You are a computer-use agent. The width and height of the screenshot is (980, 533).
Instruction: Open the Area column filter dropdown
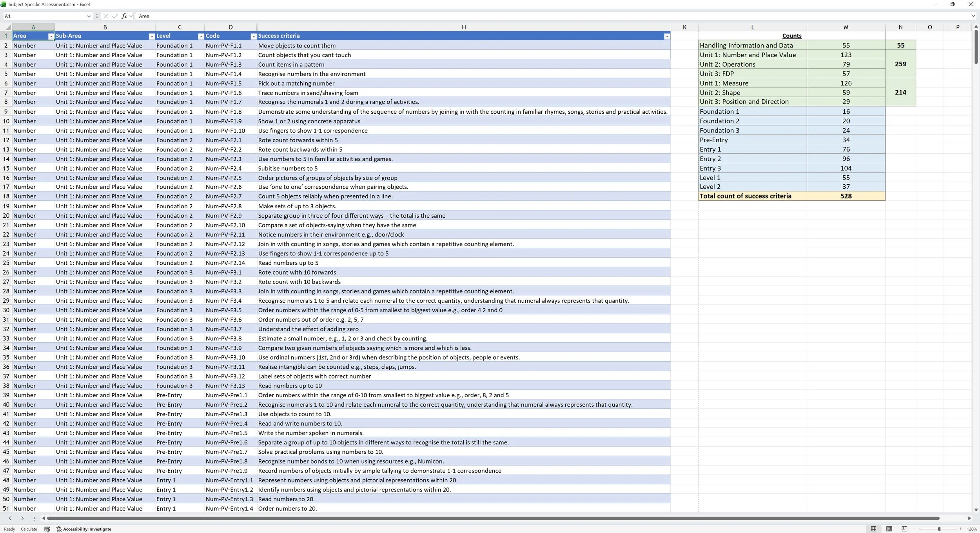(x=51, y=36)
